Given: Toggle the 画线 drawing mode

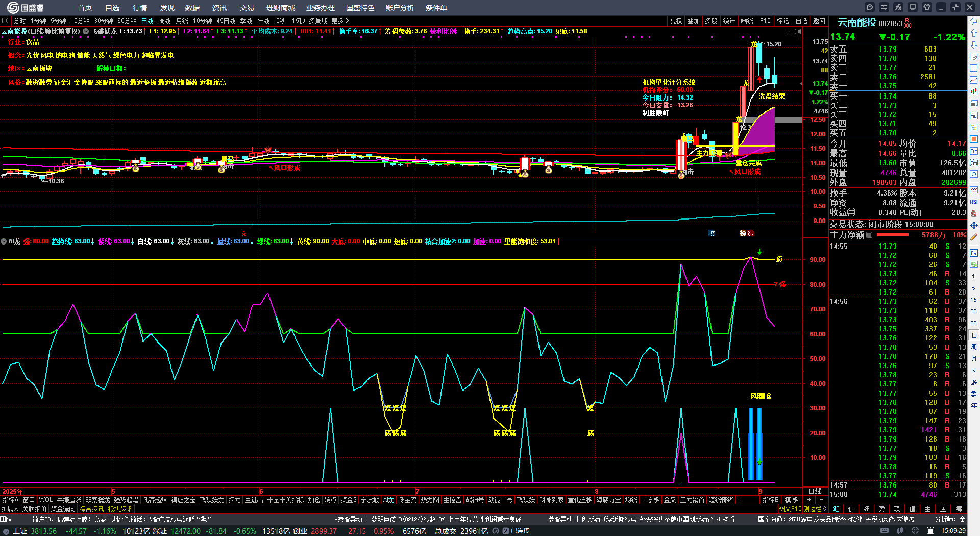Looking at the screenshot, I should 747,21.
